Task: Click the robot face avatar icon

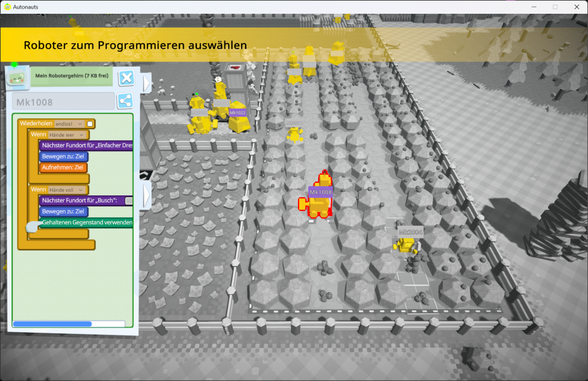Action: pos(16,78)
